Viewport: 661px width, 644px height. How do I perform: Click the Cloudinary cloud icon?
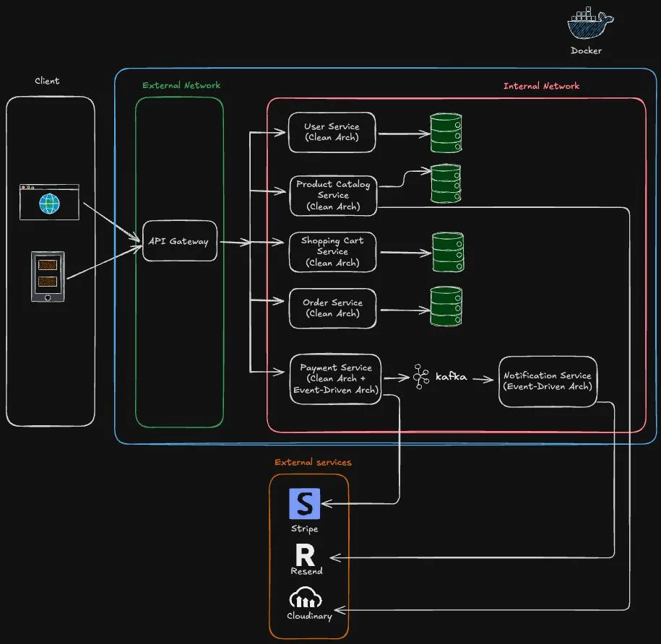click(x=307, y=599)
